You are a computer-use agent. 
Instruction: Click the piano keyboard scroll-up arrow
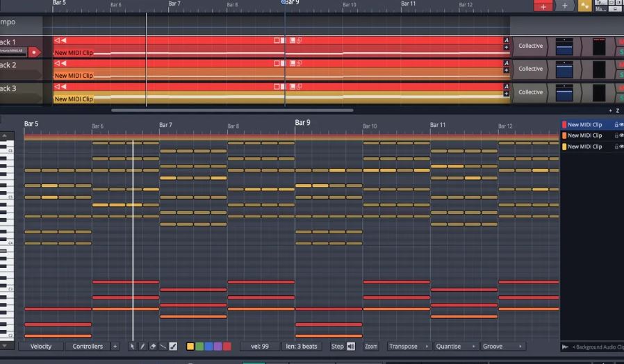[4, 135]
